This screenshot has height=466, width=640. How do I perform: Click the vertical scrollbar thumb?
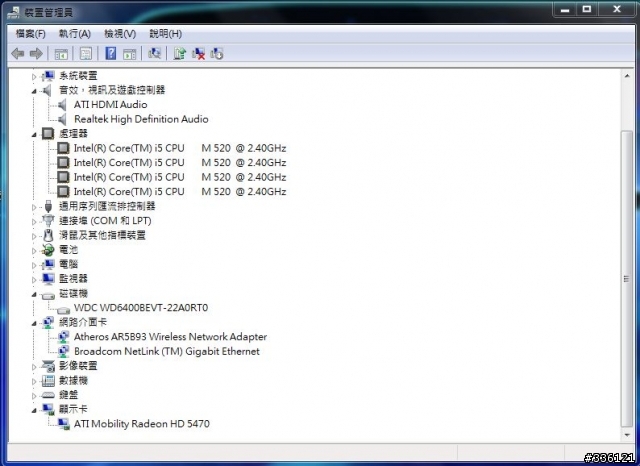coord(627,279)
